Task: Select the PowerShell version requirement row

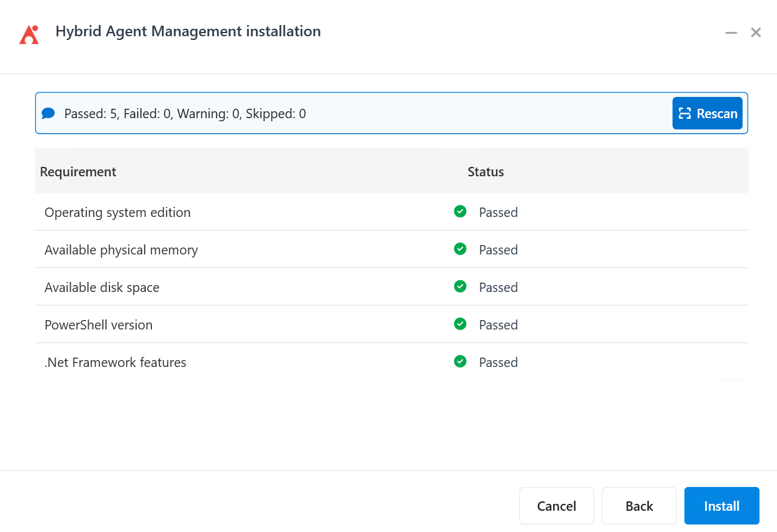Action: point(99,325)
